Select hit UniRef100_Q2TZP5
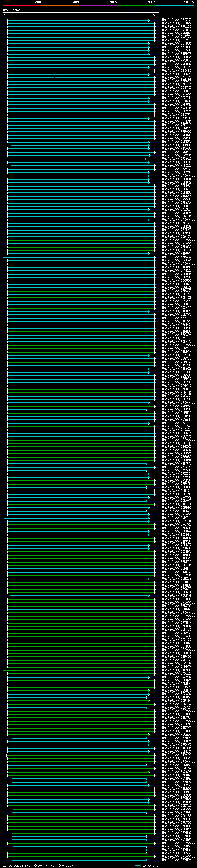 pyautogui.click(x=177, y=467)
